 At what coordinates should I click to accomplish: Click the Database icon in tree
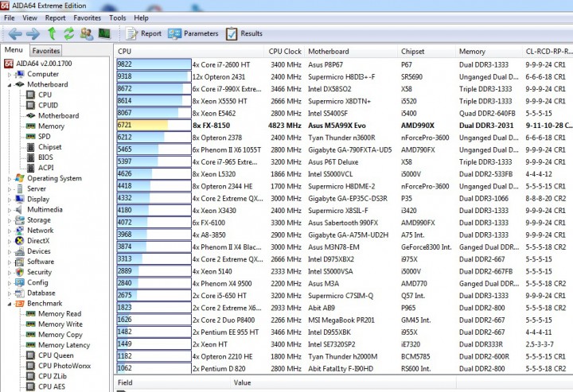pos(19,293)
